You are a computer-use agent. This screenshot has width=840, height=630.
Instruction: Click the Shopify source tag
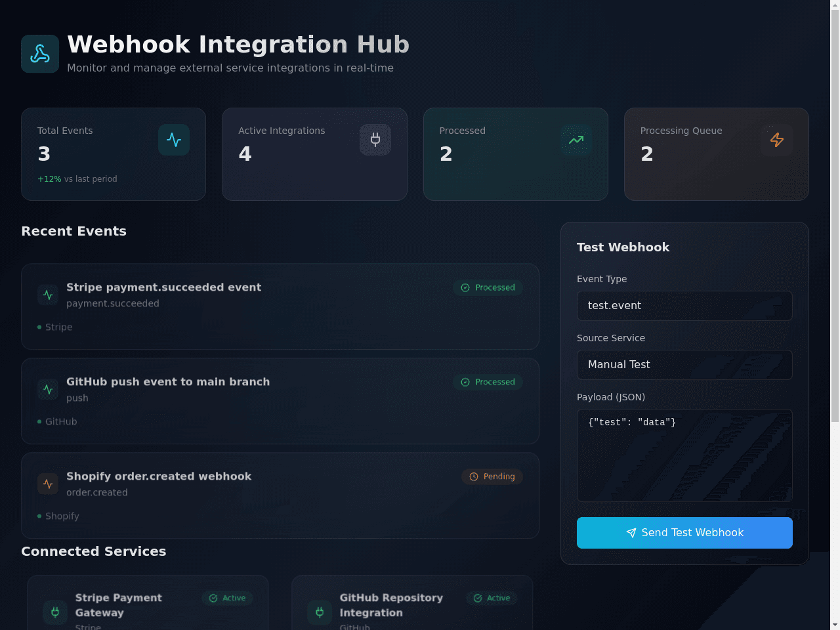(58, 516)
